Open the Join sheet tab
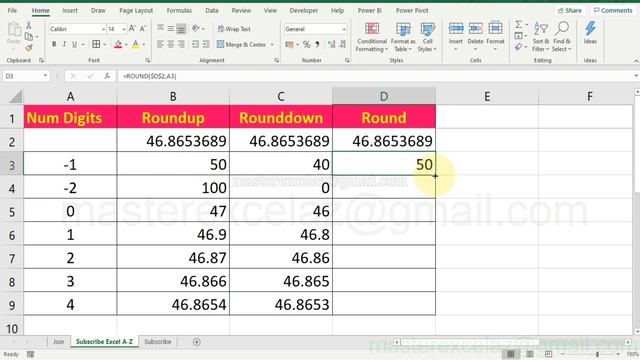The height and width of the screenshot is (360, 640). click(x=58, y=342)
